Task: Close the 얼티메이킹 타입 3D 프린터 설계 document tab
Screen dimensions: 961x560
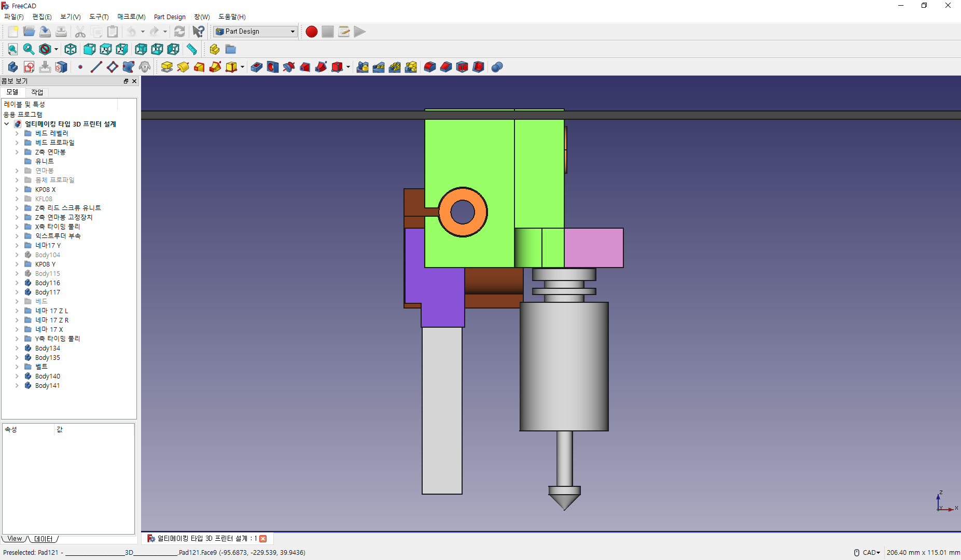Action: (263, 539)
